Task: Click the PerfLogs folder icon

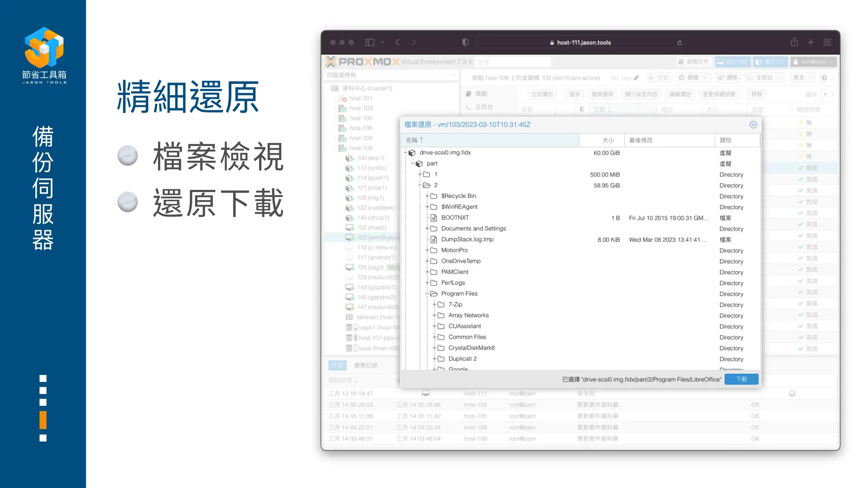Action: click(x=434, y=283)
